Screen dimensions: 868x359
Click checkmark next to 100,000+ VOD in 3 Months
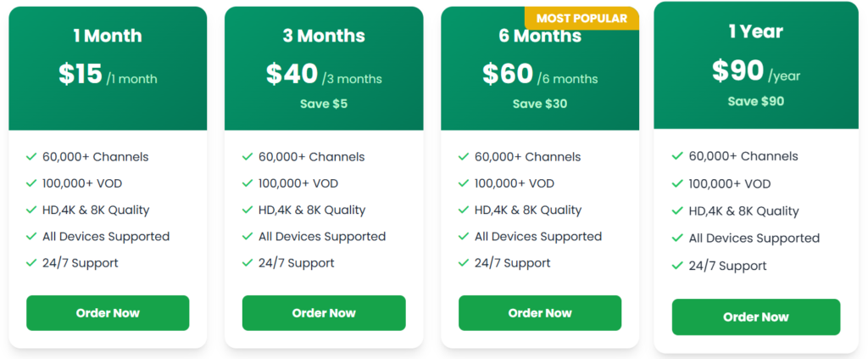(x=248, y=183)
